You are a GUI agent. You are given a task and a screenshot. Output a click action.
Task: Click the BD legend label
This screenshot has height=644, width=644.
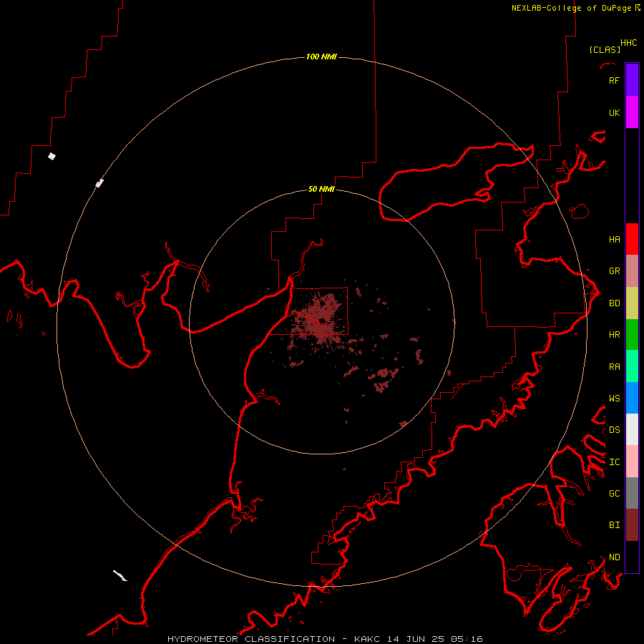[614, 303]
